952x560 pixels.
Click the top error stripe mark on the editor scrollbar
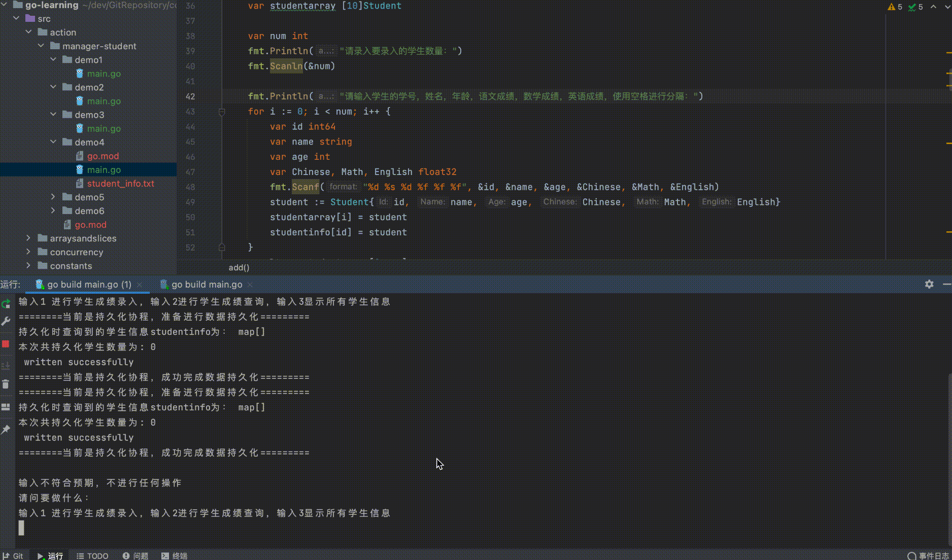tap(948, 52)
